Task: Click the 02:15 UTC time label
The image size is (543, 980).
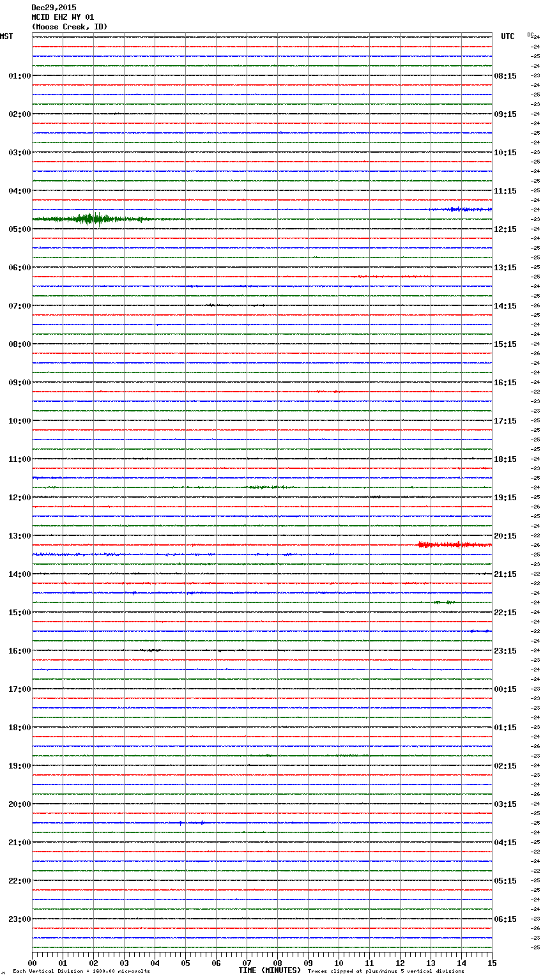Action: click(505, 766)
